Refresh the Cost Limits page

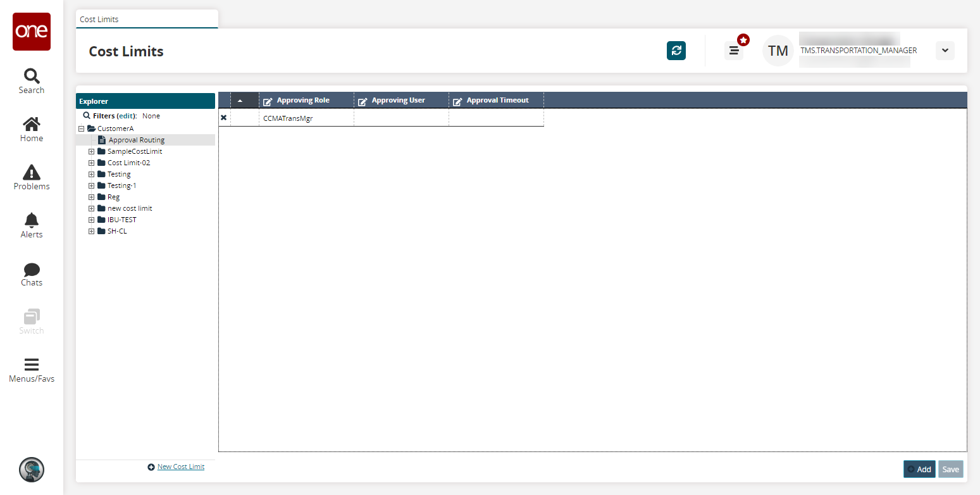[676, 51]
